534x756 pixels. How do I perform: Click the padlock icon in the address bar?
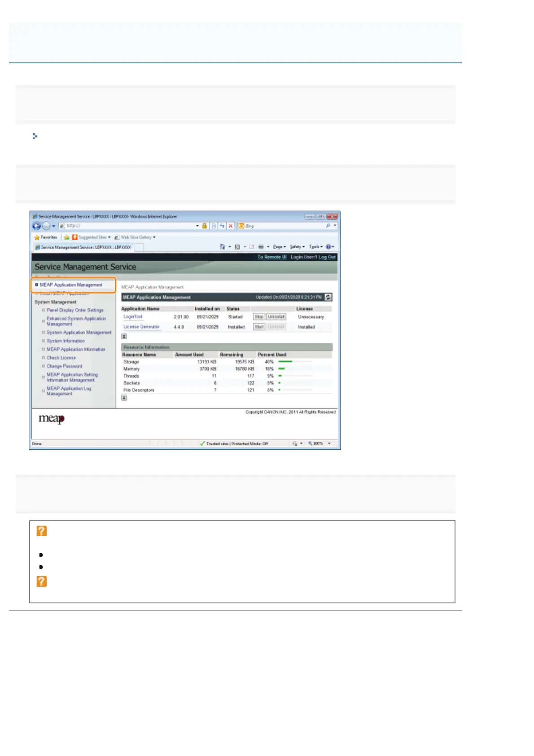(x=205, y=226)
